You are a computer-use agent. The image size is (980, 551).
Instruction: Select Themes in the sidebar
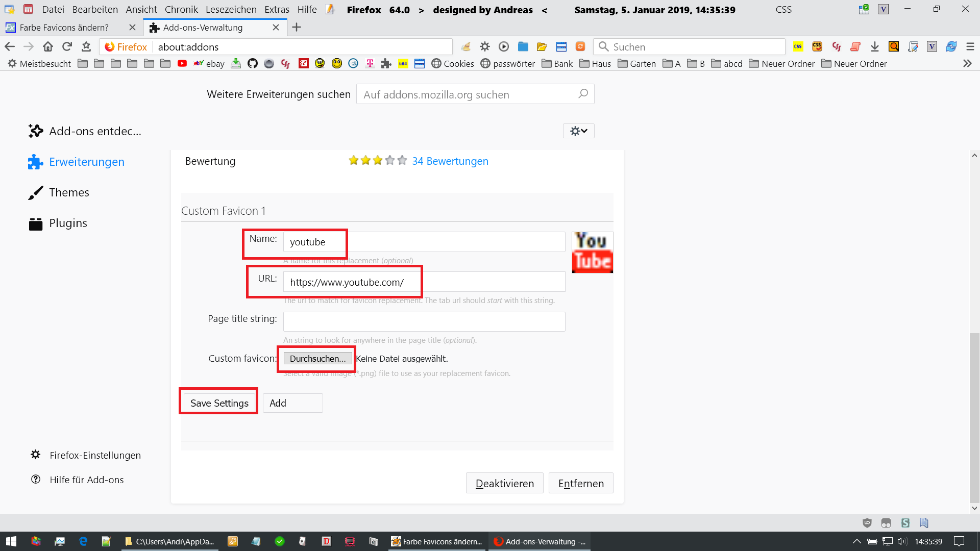pyautogui.click(x=69, y=192)
